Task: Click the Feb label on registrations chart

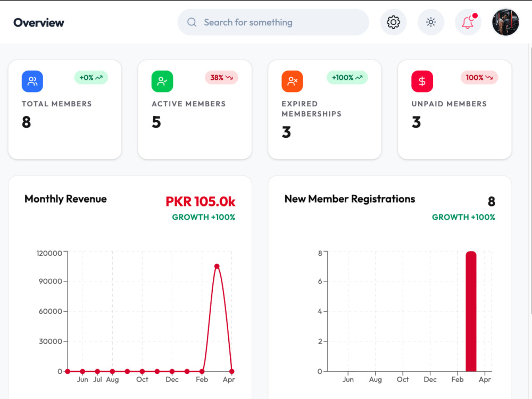Action: click(458, 379)
